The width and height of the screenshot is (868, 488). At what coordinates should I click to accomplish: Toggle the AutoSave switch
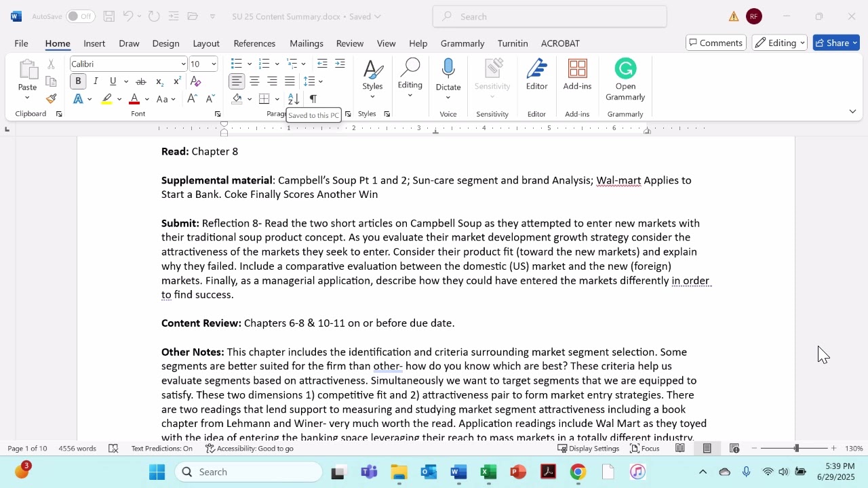81,16
